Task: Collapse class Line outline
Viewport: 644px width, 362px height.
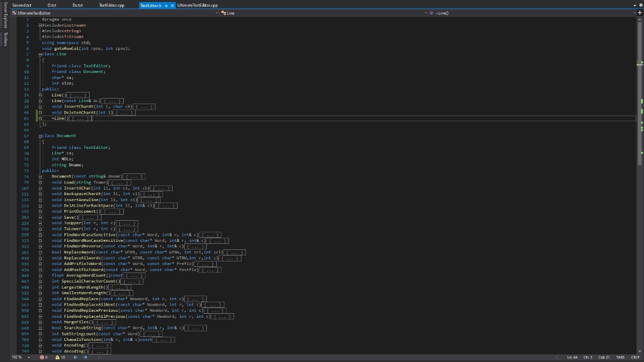Action: pyautogui.click(x=40, y=54)
